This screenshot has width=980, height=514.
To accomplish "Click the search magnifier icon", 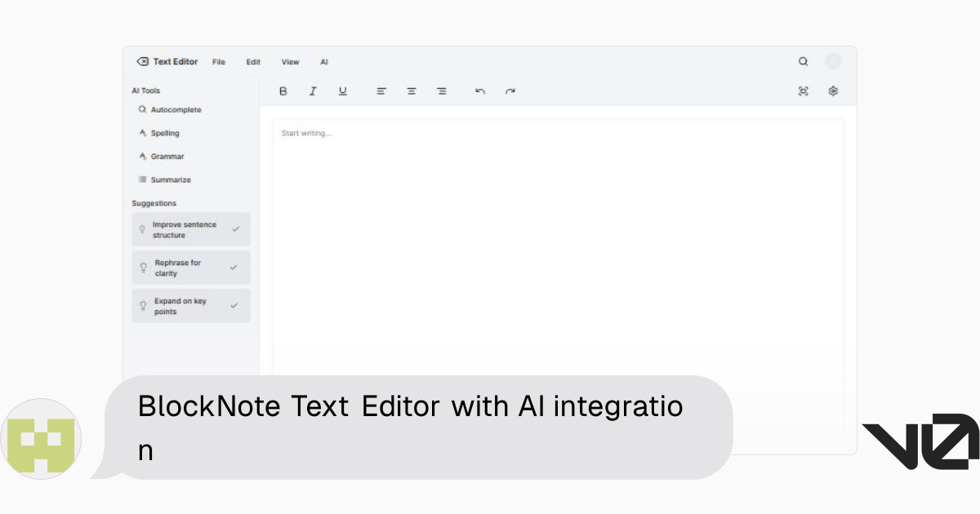I will coord(804,61).
